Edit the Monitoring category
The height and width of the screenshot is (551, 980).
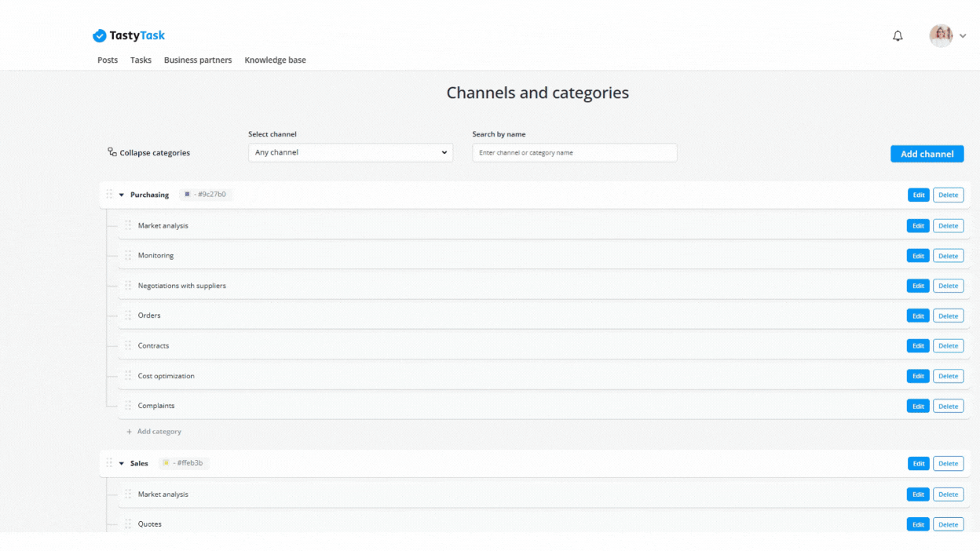pos(918,256)
